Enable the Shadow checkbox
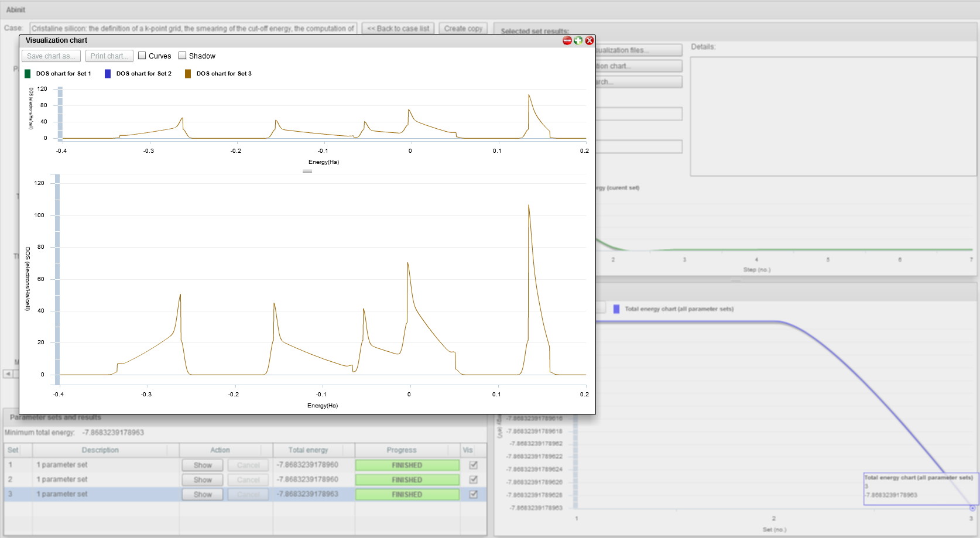The image size is (980, 538). click(x=182, y=56)
